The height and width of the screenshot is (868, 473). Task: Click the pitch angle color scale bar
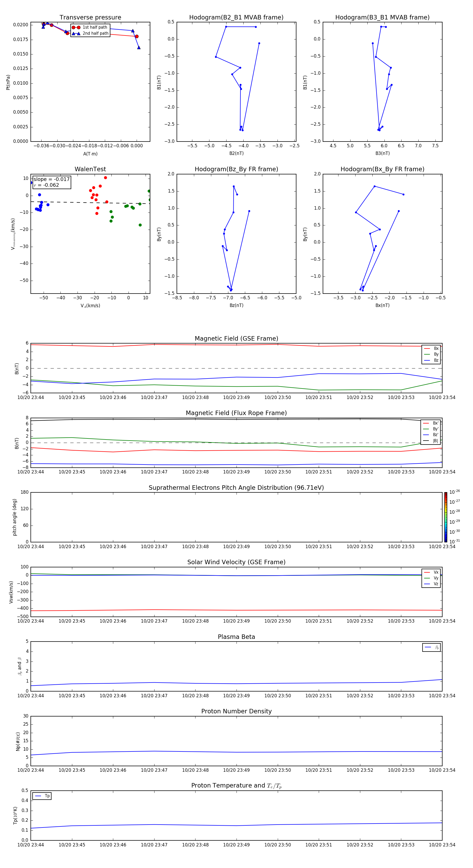coord(446,517)
